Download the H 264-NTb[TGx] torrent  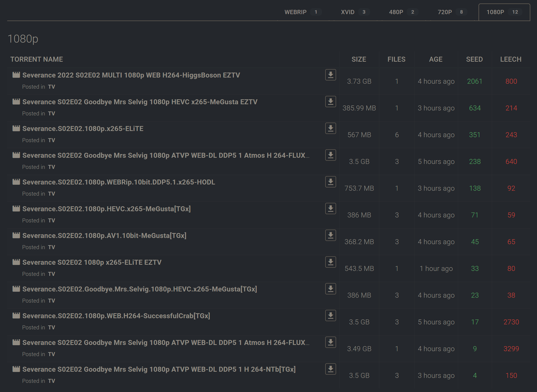pyautogui.click(x=330, y=369)
